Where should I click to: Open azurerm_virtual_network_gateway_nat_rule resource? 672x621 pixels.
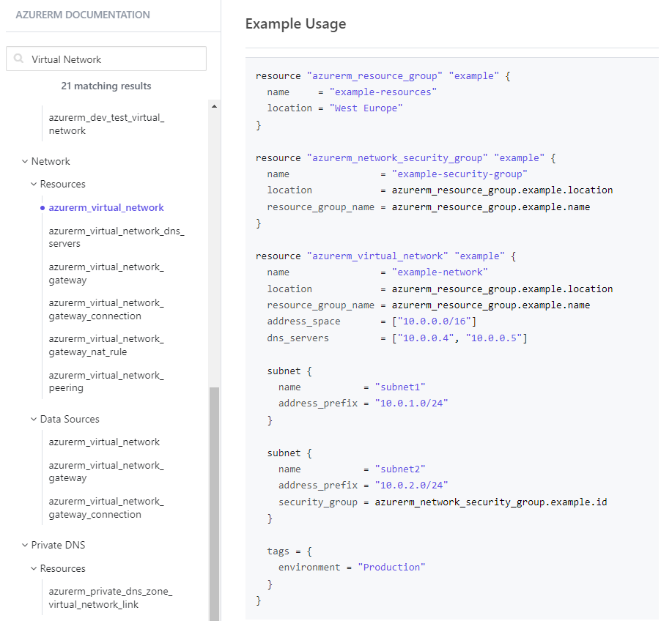coord(106,345)
